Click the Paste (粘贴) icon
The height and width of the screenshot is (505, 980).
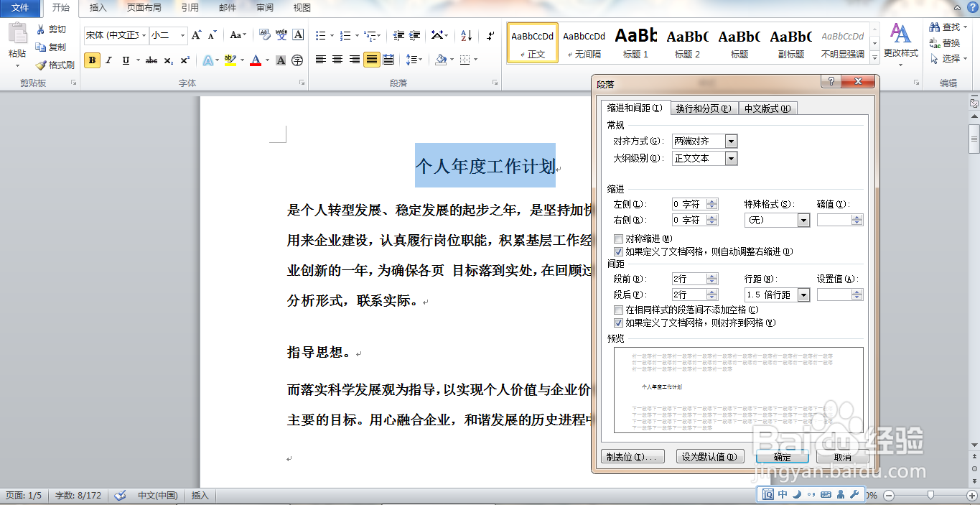coord(17,34)
